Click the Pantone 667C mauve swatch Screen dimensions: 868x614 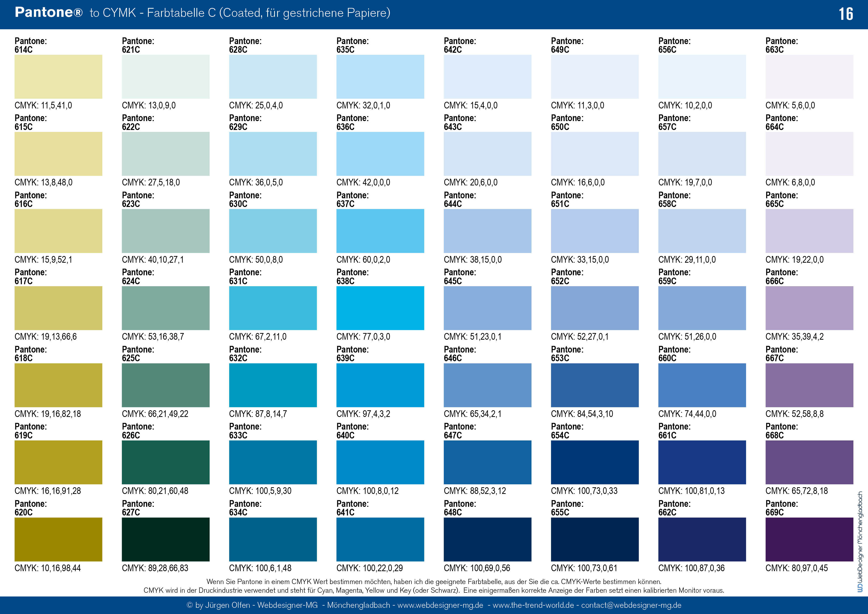(809, 385)
